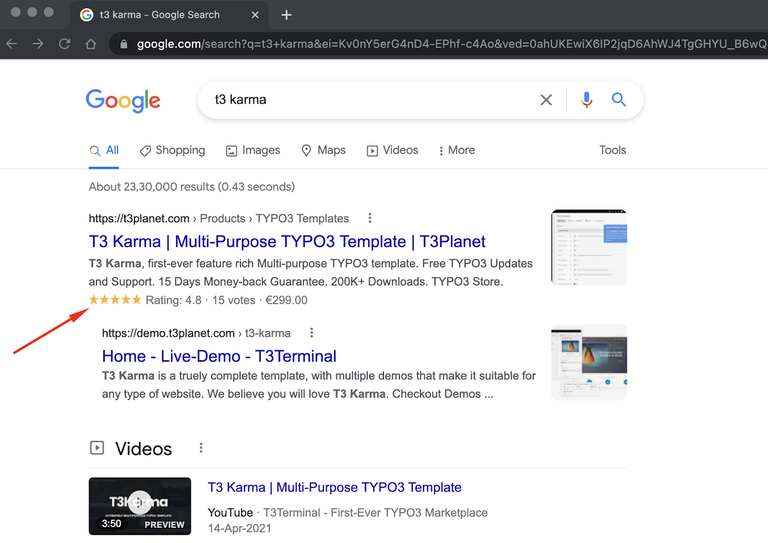Expand the More search filters menu
Viewport: 768px width, 543px height.
[x=456, y=150]
